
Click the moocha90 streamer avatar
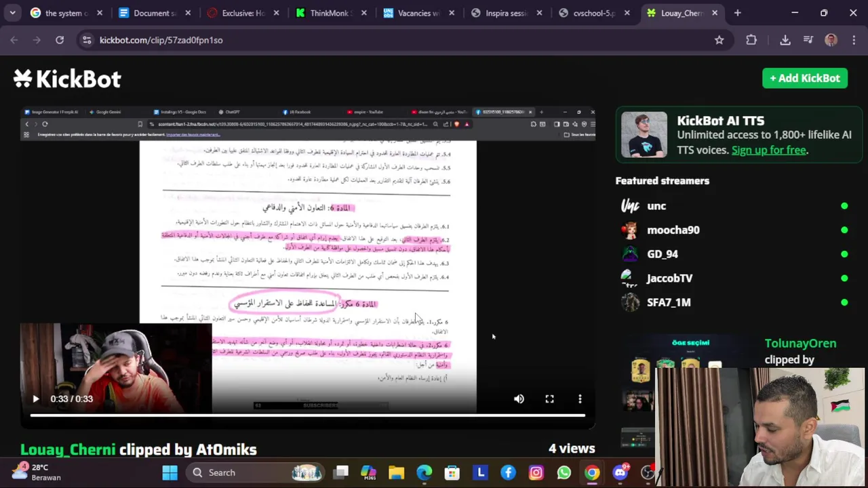[x=630, y=230]
